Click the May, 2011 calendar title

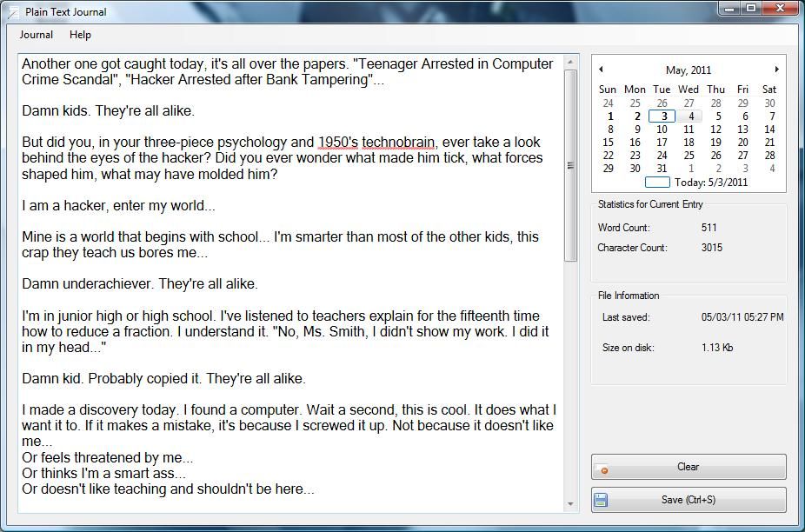[x=689, y=70]
